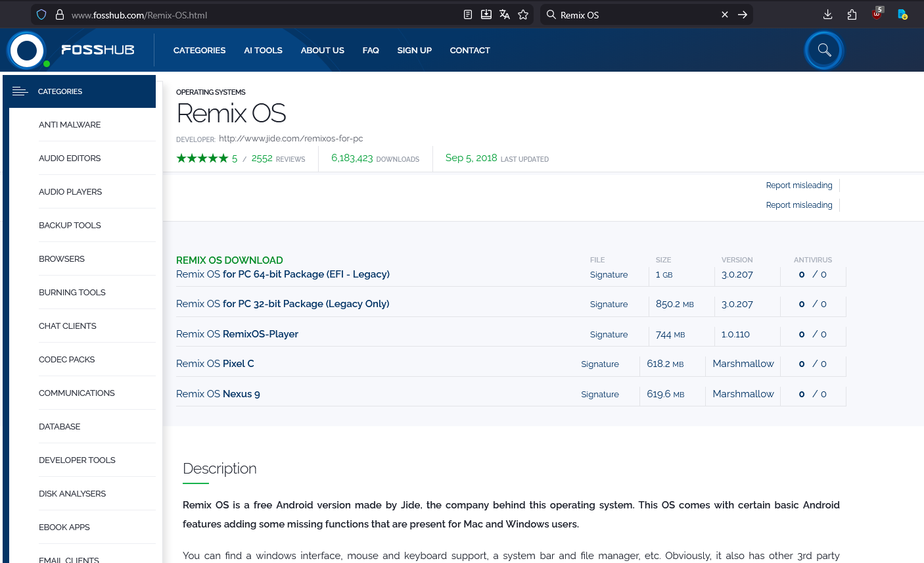
Task: Click the translate page icon
Action: point(505,14)
